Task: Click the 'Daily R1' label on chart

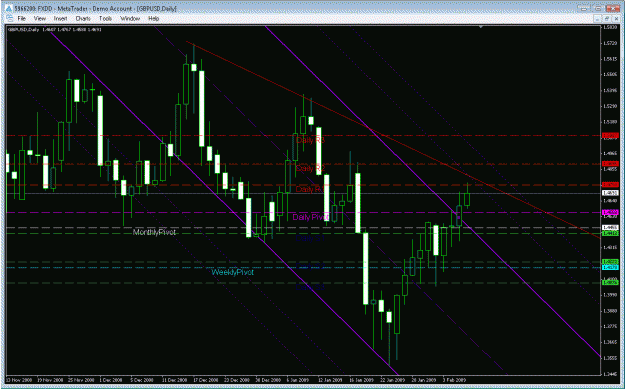Action: pos(310,189)
